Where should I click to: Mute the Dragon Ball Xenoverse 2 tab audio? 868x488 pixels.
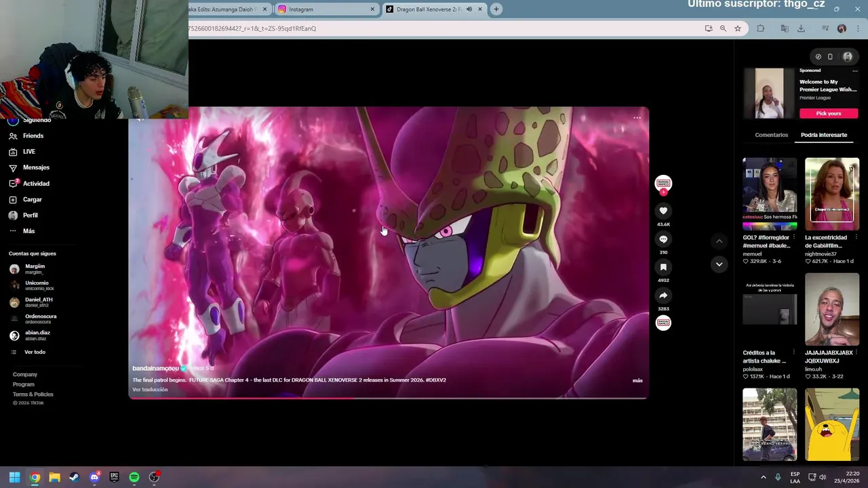coord(469,9)
